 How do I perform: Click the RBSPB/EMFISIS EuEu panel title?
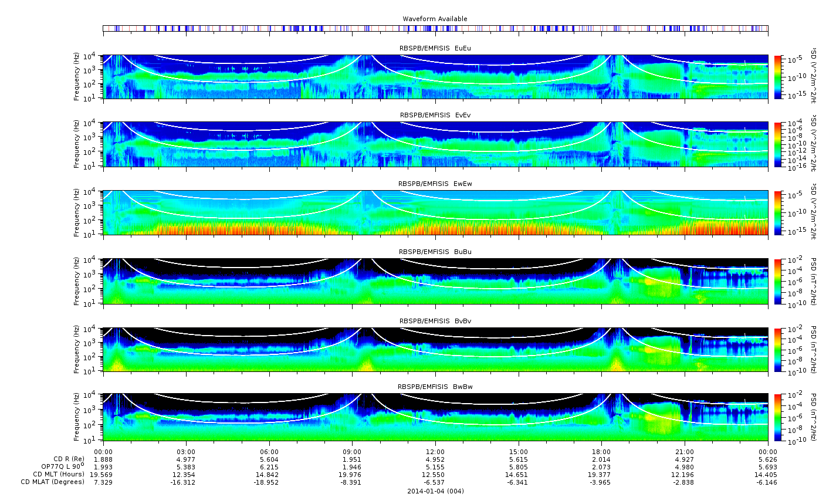(x=435, y=48)
